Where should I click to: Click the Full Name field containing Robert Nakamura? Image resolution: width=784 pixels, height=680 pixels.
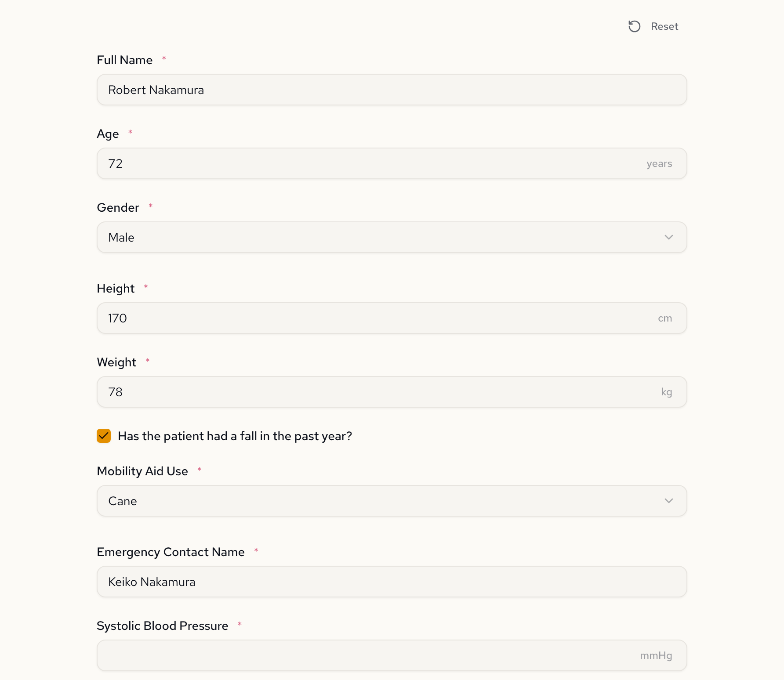pos(391,90)
